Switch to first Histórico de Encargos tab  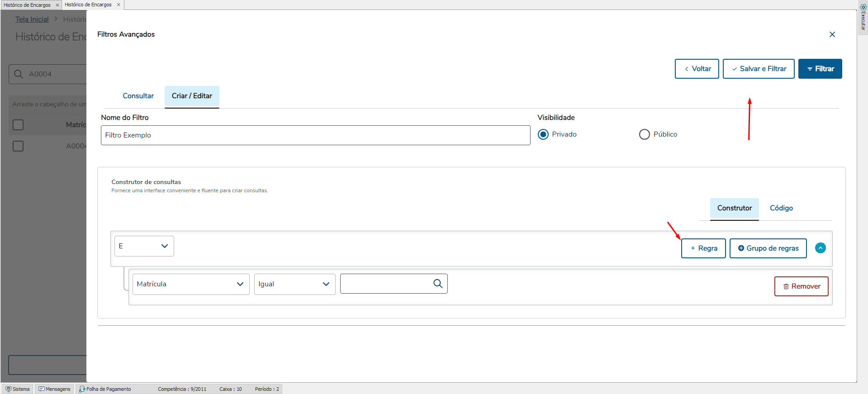[27, 5]
